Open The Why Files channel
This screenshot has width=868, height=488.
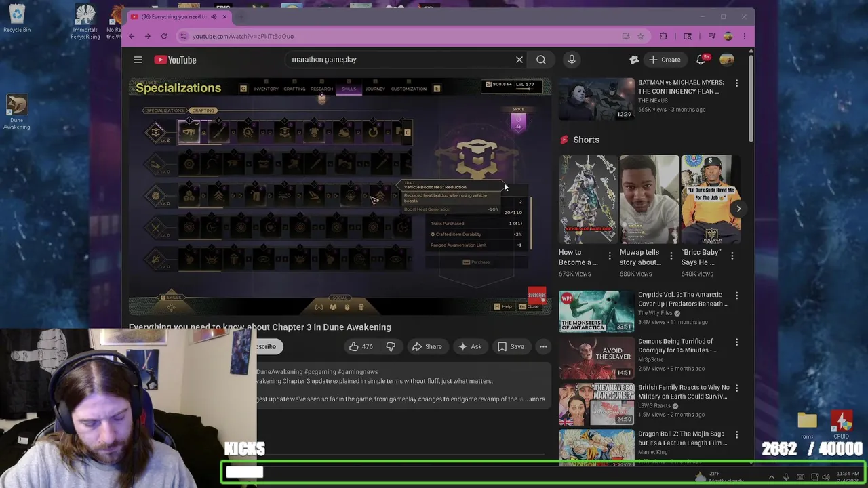click(656, 313)
